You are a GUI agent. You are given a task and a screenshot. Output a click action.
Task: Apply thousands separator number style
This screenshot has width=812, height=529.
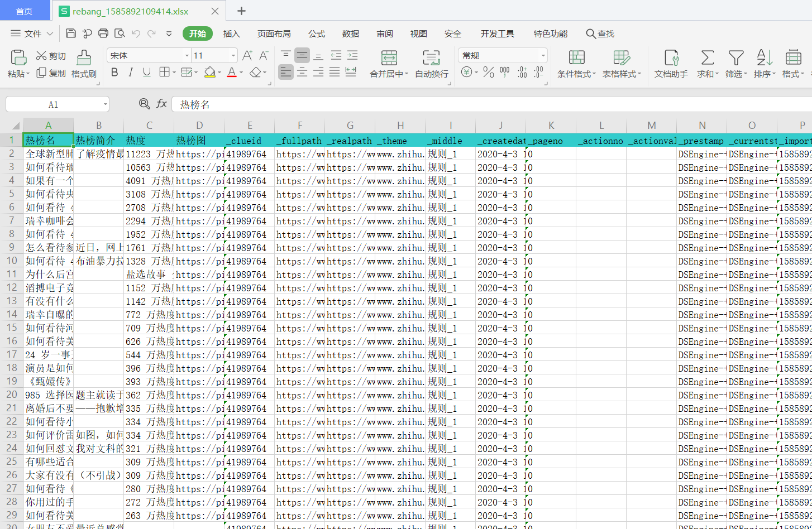click(x=505, y=72)
